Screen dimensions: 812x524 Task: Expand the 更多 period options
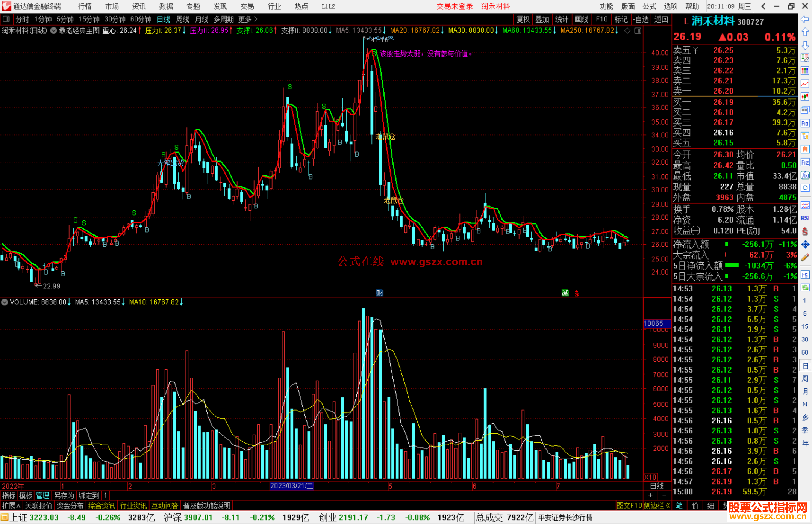[x=248, y=19]
